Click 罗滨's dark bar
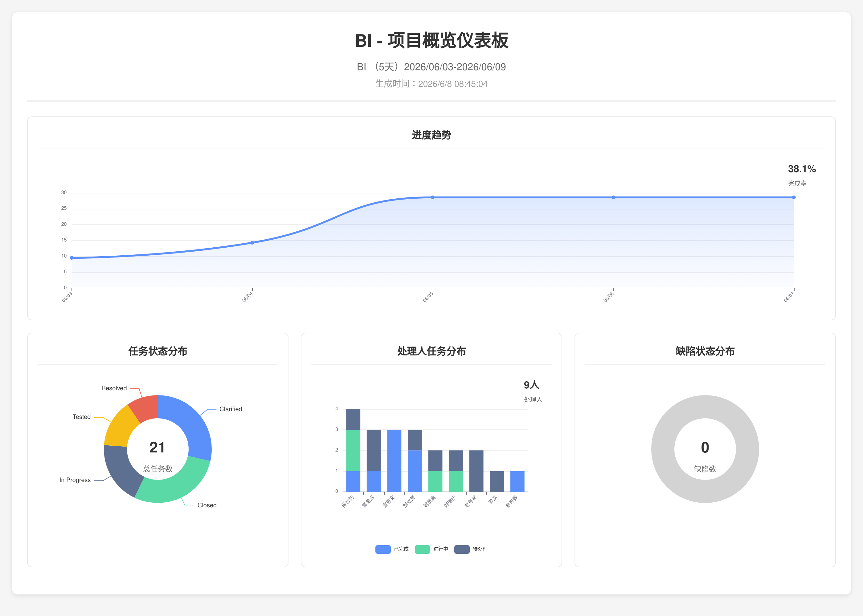Screen dimensions: 863x616 pos(497,482)
